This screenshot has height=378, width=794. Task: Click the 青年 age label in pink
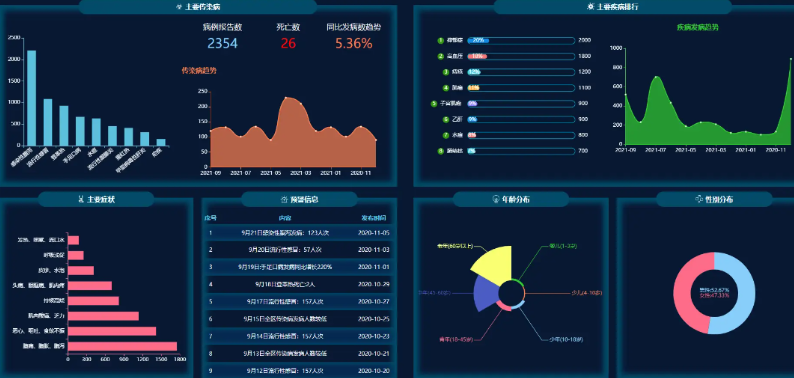click(456, 339)
